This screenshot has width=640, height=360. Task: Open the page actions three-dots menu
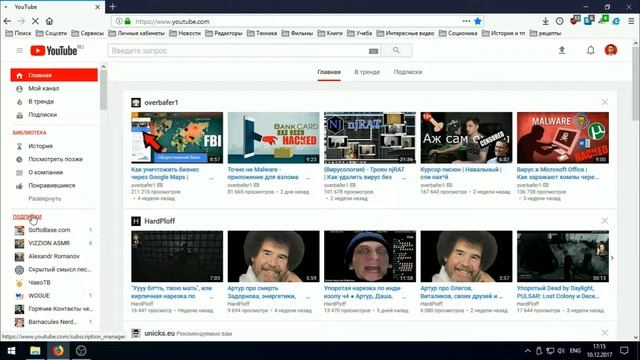tap(466, 21)
